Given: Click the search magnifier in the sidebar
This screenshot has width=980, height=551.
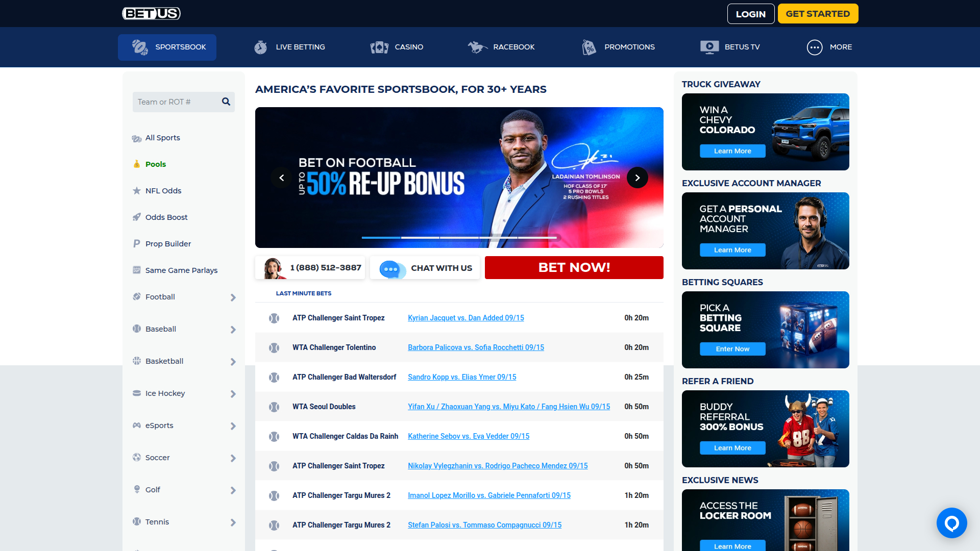Looking at the screenshot, I should tap(226, 102).
